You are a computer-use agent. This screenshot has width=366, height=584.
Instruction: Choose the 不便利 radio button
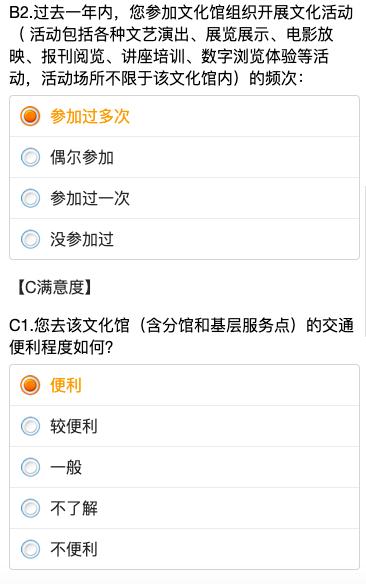30,549
